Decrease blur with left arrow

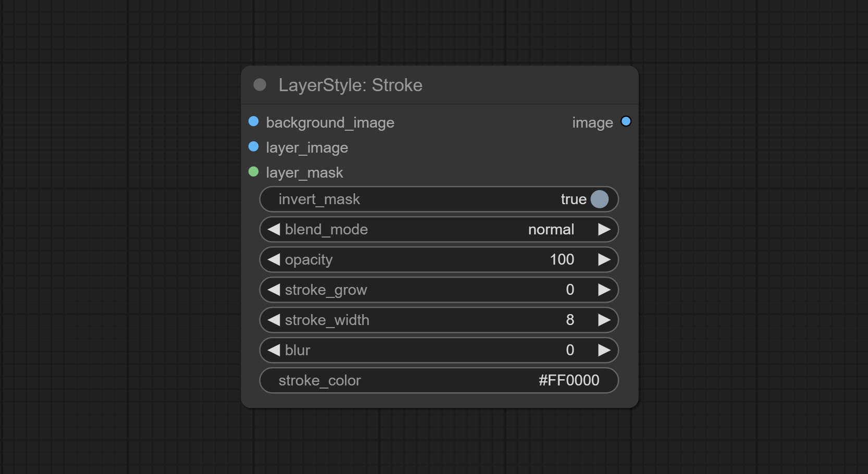point(274,350)
